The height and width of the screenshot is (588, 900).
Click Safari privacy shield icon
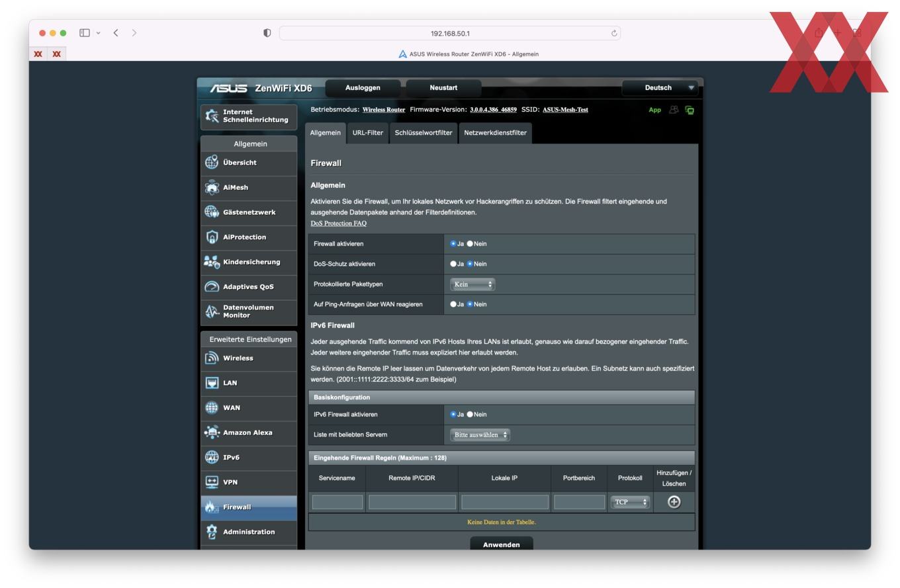coord(267,33)
